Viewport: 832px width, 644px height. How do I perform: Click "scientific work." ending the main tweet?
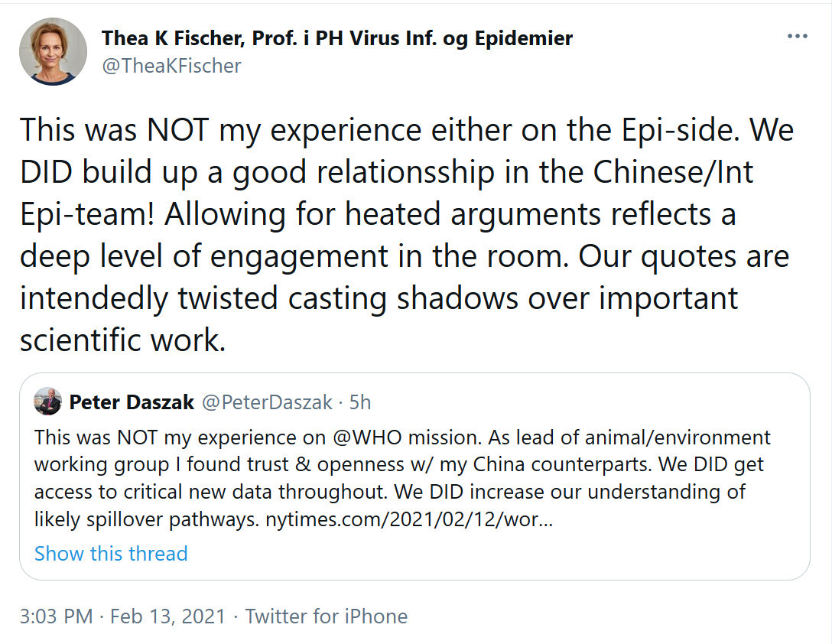(122, 340)
